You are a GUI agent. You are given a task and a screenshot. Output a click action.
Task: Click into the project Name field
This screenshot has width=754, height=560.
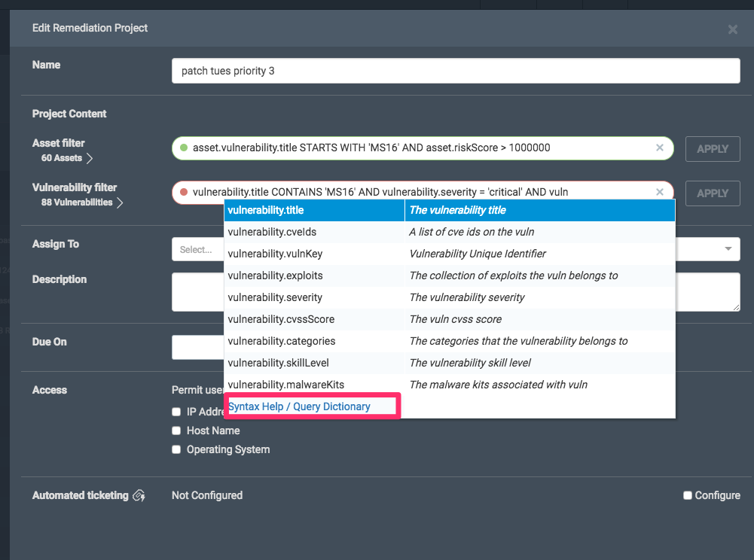click(x=455, y=72)
